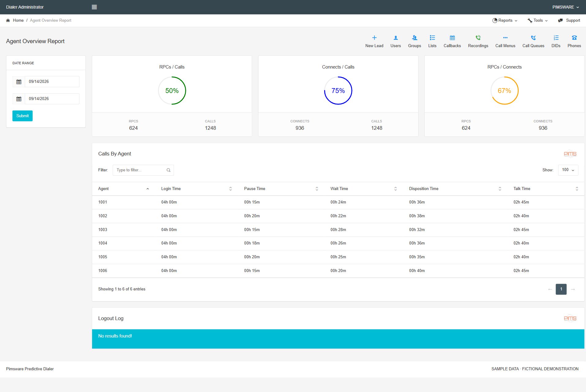Viewport: 586px width, 392px height.
Task: Click the New Lead label
Action: tap(374, 46)
